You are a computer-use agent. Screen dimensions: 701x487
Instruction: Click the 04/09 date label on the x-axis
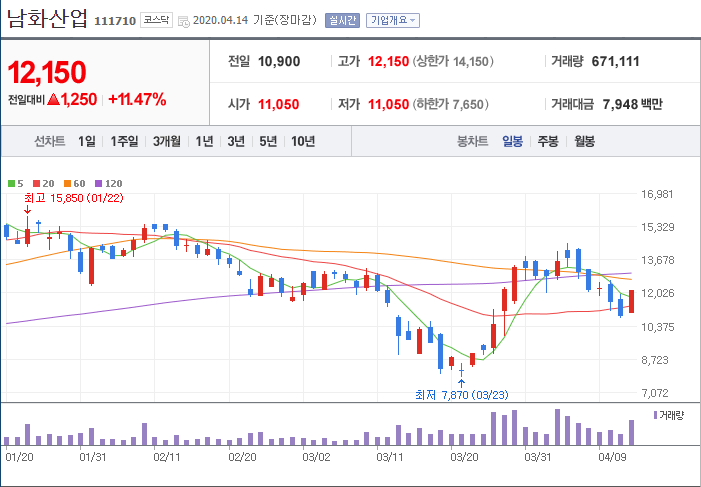(612, 457)
